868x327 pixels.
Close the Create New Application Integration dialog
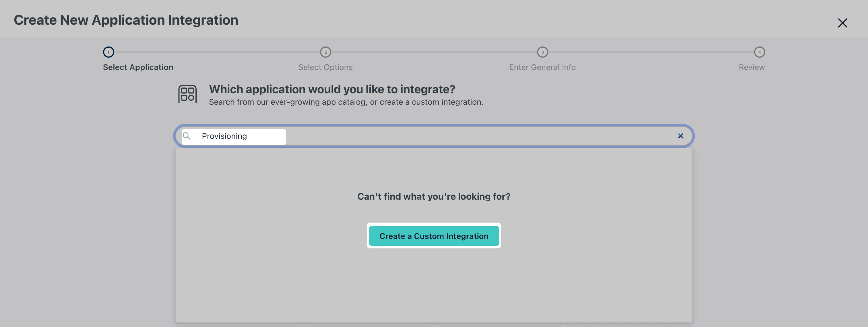[x=843, y=23]
